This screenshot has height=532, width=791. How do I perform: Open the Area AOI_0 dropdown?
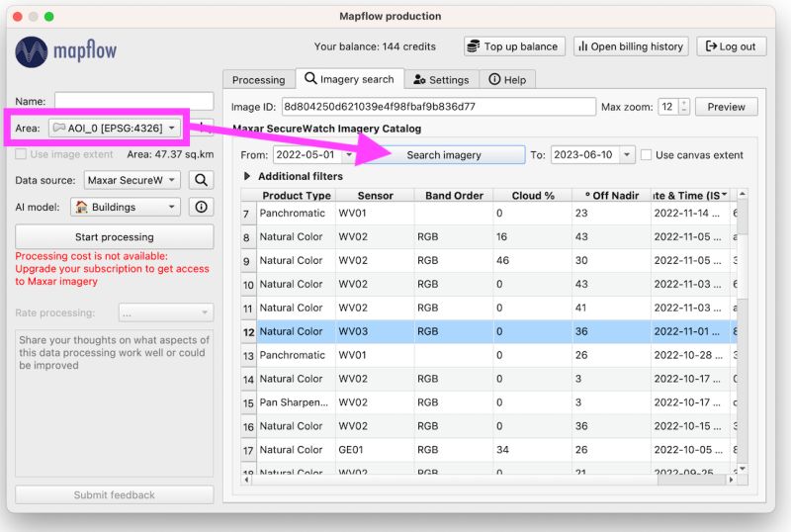click(x=115, y=129)
